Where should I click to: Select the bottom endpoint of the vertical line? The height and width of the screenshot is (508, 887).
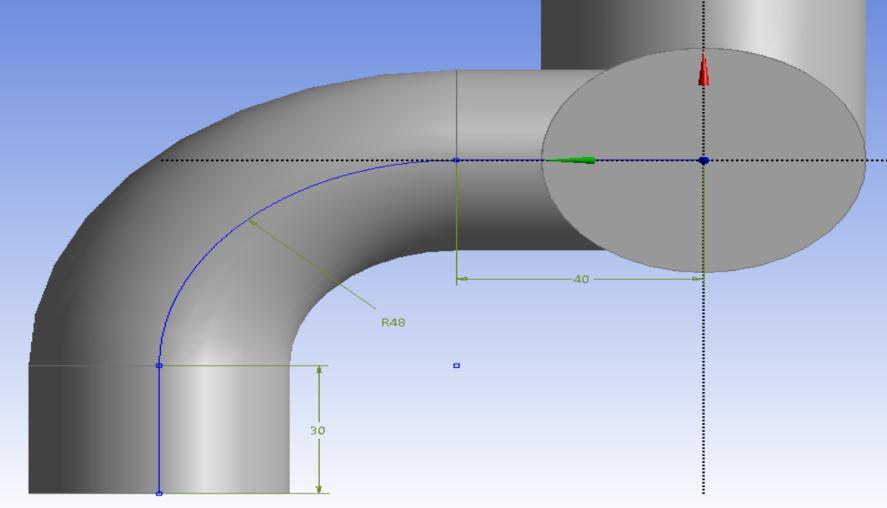(159, 493)
